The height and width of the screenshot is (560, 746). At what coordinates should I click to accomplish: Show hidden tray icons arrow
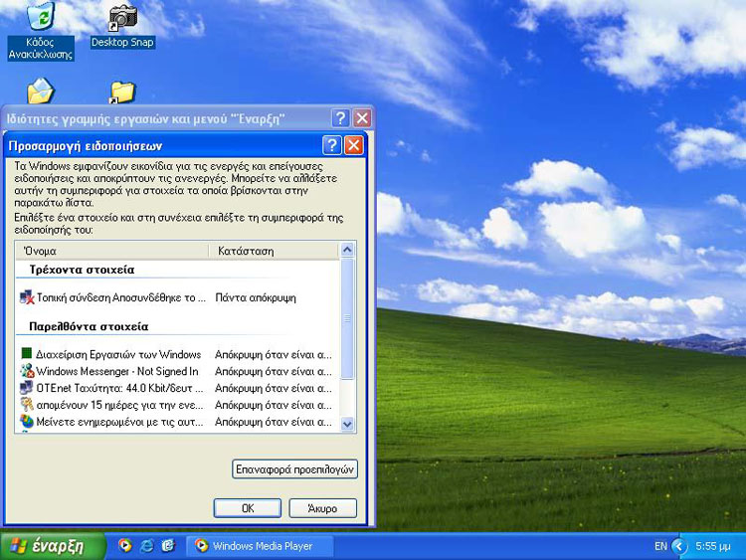point(679,546)
